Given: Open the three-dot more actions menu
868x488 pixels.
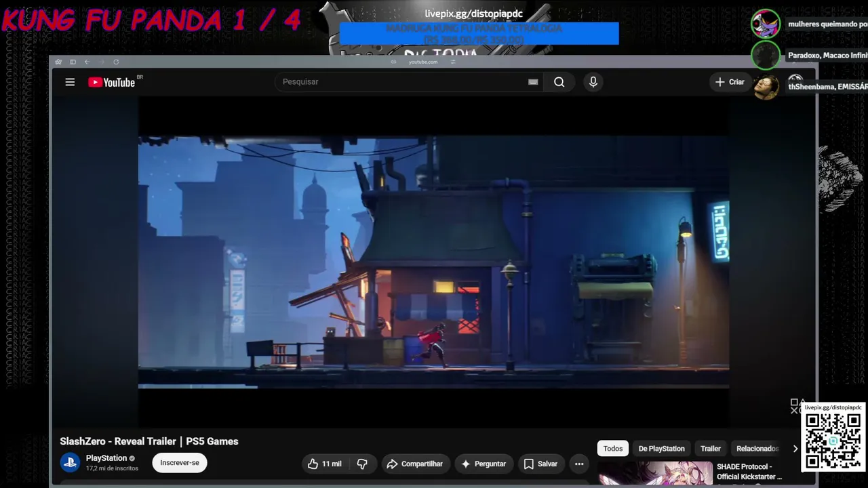Looking at the screenshot, I should coord(579,464).
